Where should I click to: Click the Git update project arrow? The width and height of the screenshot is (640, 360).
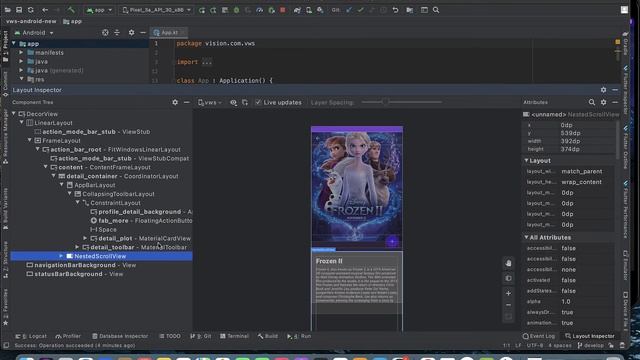pyautogui.click(x=349, y=10)
